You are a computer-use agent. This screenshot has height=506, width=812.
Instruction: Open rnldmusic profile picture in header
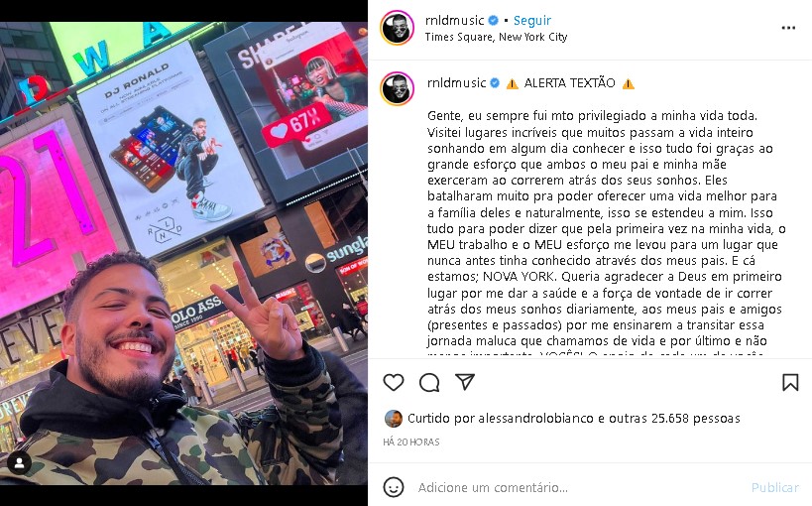(398, 28)
